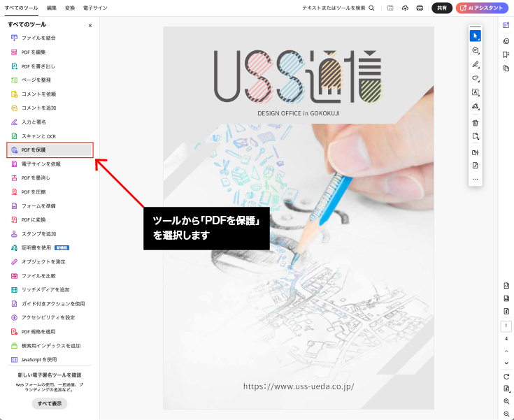Image resolution: width=514 pixels, height=420 pixels.
Task: Rotate the page with the circular arrow icon
Action: 506,377
